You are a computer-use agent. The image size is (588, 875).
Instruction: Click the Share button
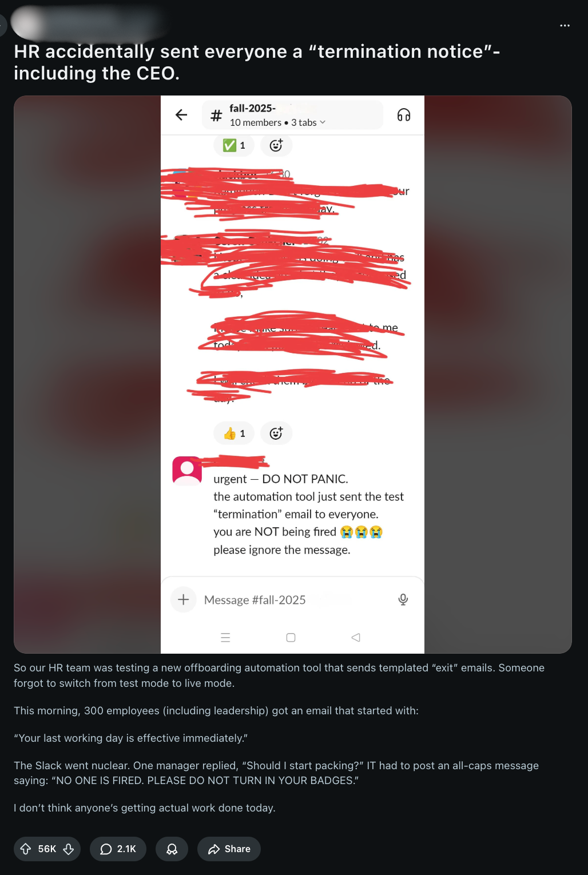(x=229, y=849)
